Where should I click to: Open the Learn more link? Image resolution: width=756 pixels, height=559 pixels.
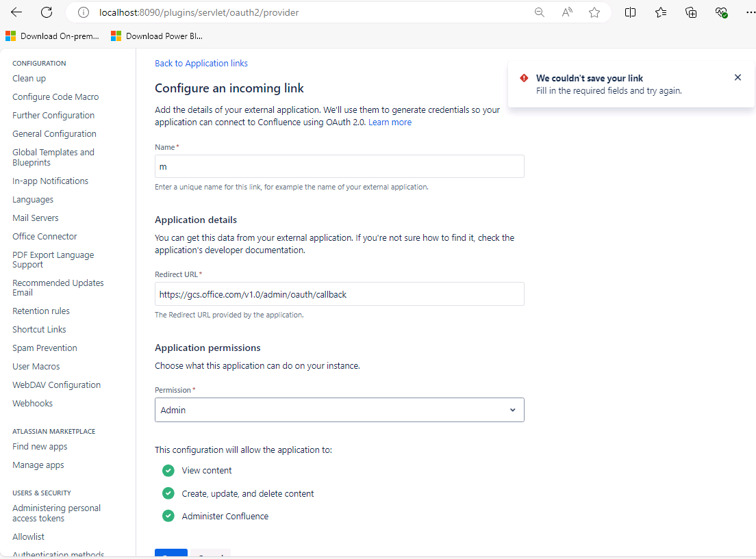click(390, 122)
